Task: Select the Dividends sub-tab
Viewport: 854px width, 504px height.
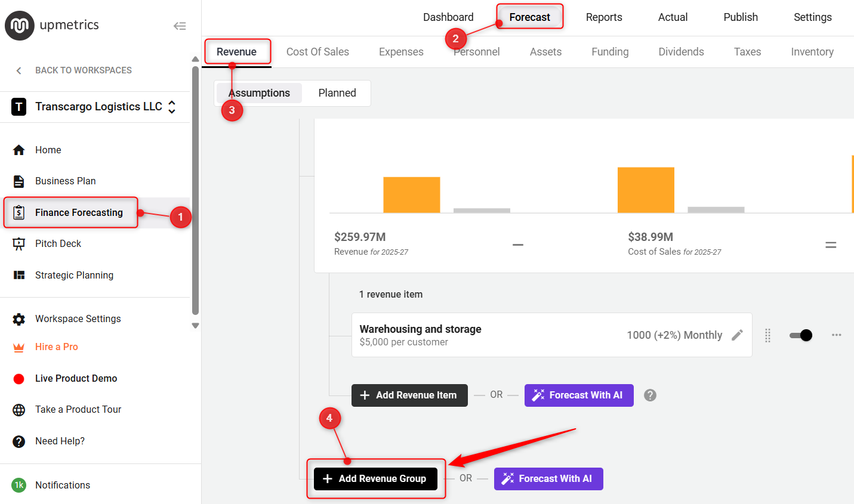Action: (681, 52)
